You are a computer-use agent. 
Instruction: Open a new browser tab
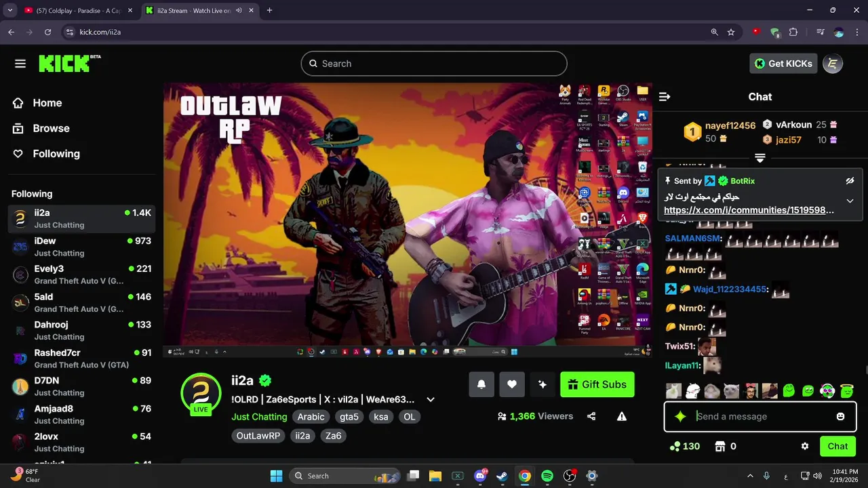tap(269, 10)
